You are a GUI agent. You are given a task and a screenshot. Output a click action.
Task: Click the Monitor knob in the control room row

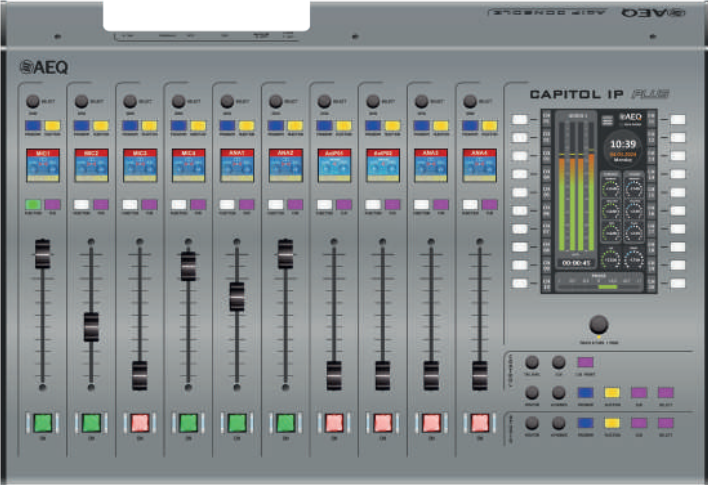pyautogui.click(x=532, y=392)
